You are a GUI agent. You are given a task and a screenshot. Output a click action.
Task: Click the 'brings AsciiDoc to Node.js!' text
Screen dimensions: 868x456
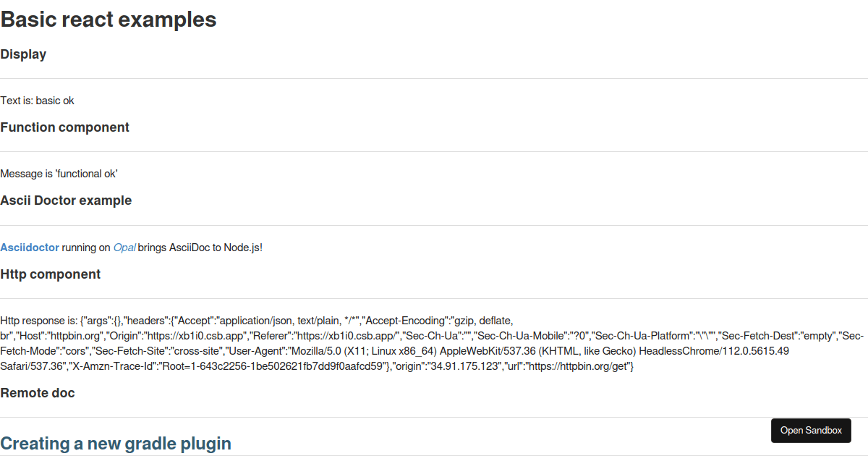200,248
